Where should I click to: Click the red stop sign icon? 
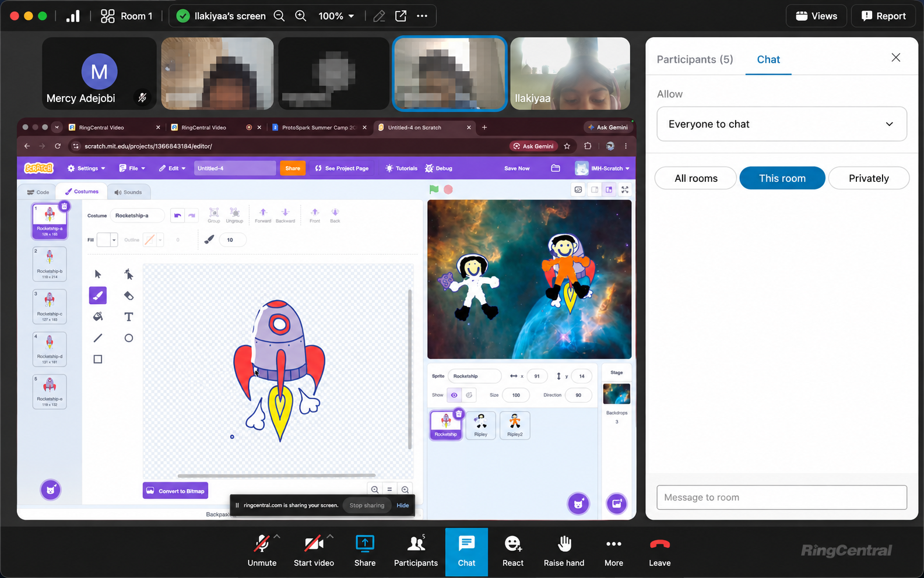pos(448,189)
